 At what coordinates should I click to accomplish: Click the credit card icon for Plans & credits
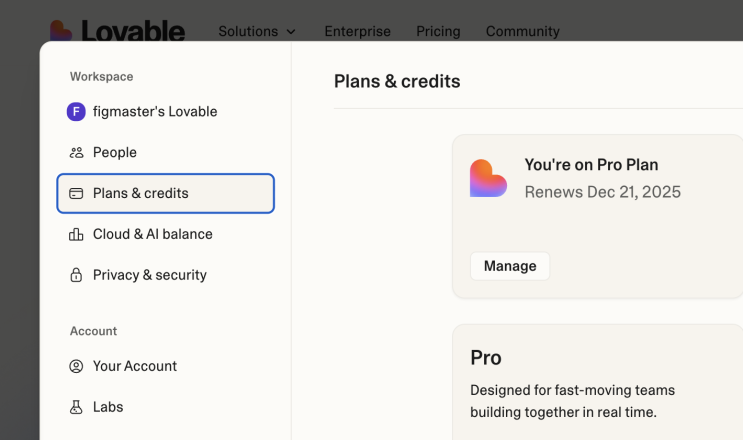coord(76,193)
